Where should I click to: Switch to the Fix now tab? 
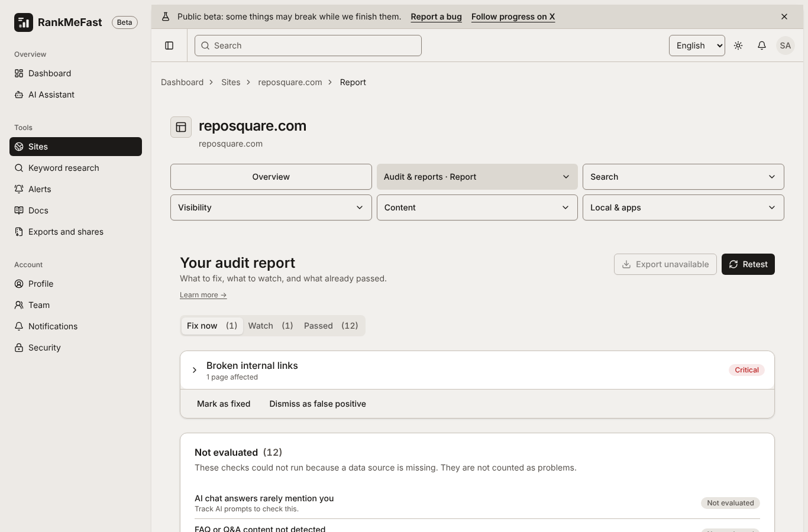coord(212,326)
